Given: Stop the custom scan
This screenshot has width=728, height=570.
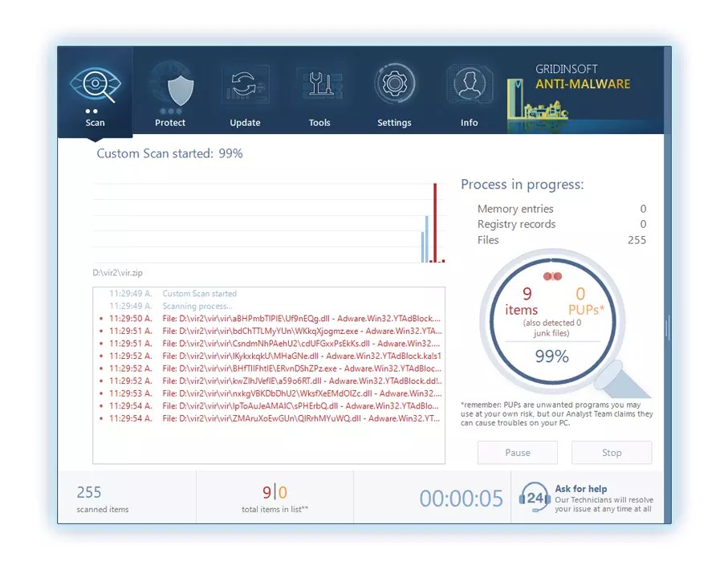Looking at the screenshot, I should 612,452.
